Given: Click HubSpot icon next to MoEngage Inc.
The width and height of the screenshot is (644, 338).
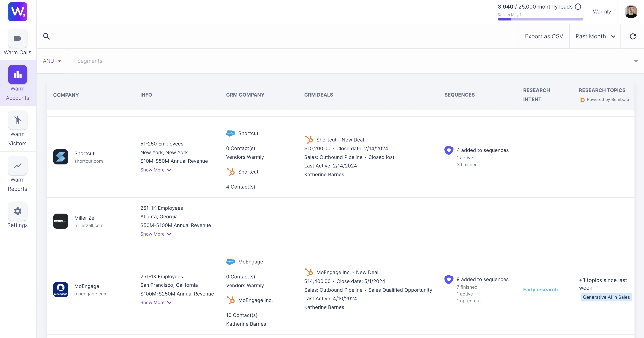Looking at the screenshot, I should coord(231,300).
